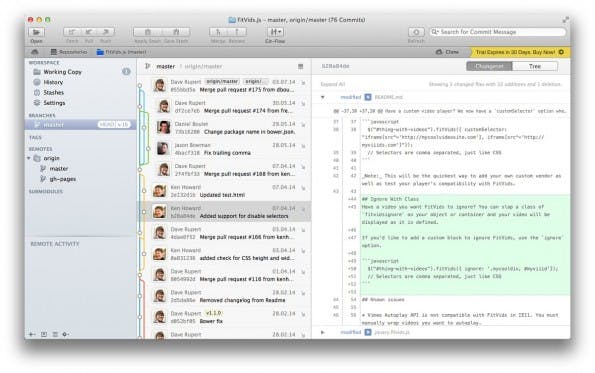
Task: Switch to the Changeset view tab
Action: click(489, 66)
